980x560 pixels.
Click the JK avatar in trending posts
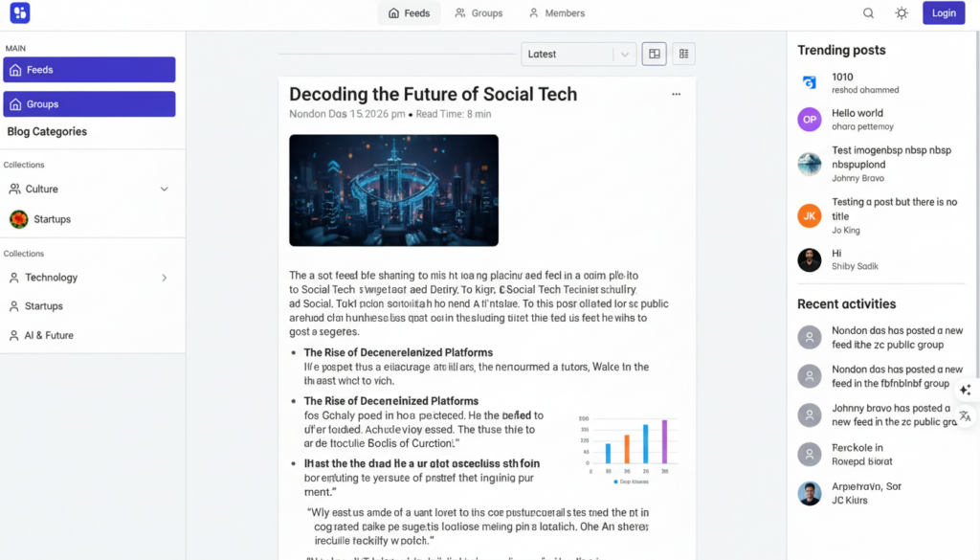tap(810, 216)
